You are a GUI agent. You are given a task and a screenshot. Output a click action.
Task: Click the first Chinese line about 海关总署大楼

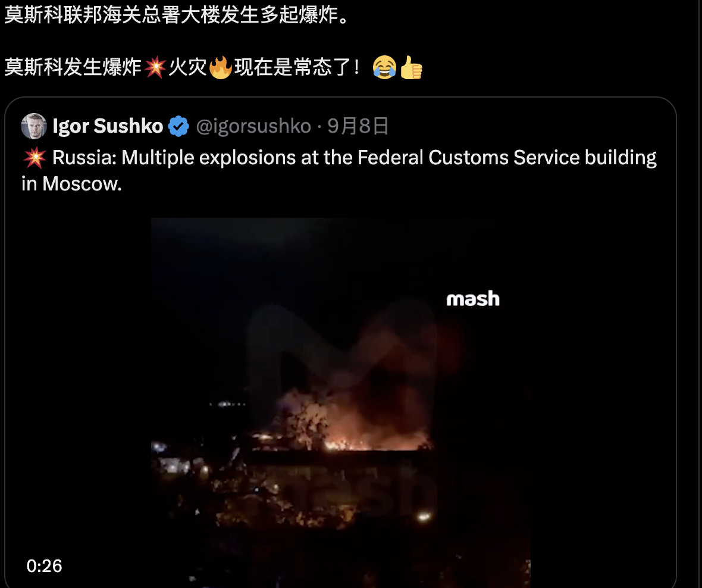click(x=176, y=15)
